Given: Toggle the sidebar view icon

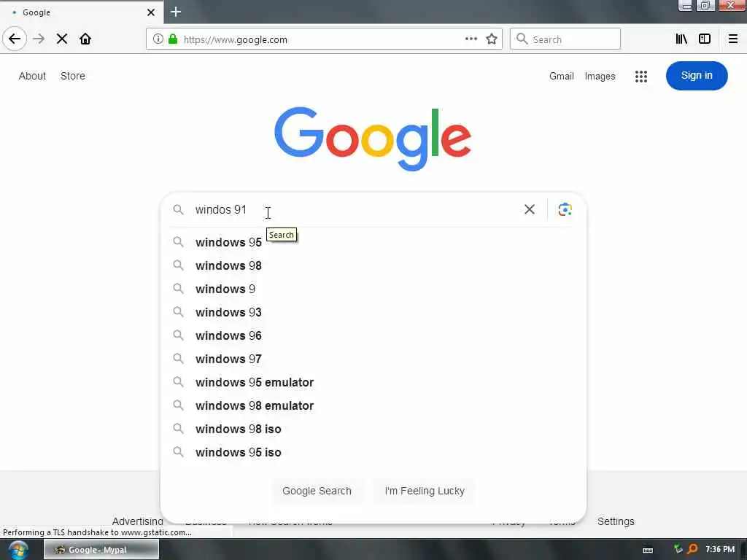Looking at the screenshot, I should [705, 39].
